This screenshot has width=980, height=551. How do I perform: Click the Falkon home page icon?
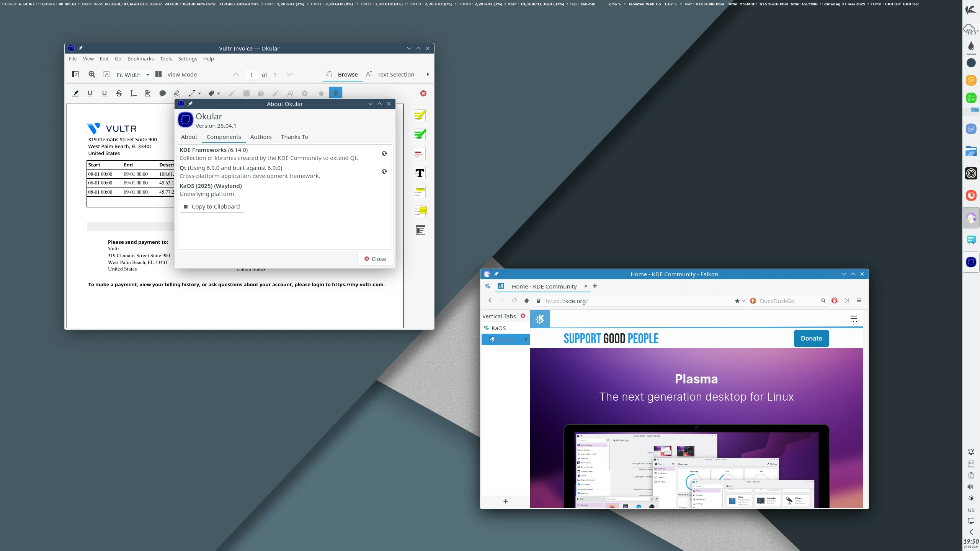pos(527,301)
